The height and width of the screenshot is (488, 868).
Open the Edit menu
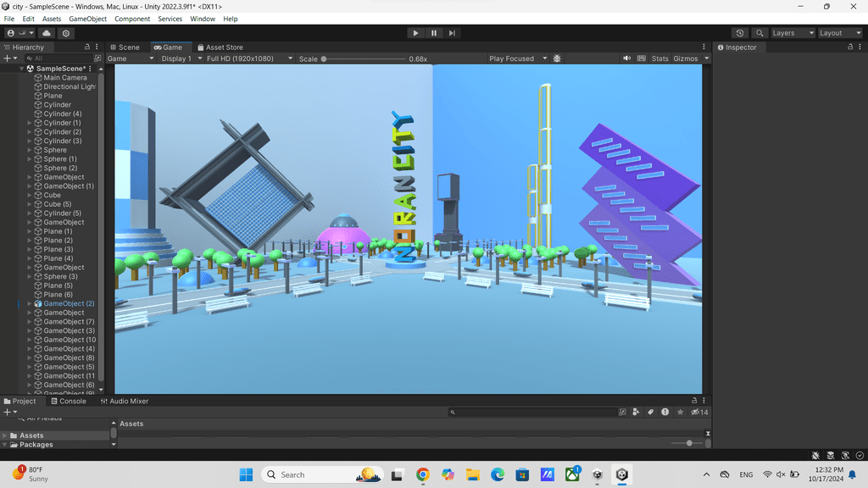click(x=28, y=19)
